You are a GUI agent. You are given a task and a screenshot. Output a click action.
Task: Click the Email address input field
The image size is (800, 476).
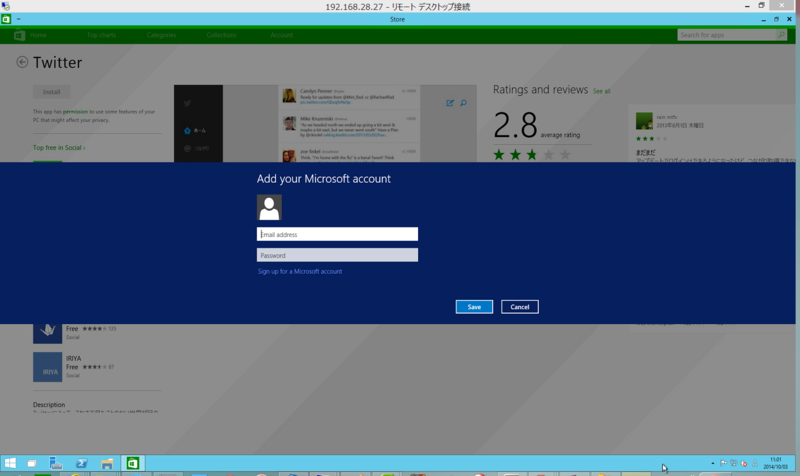coord(337,234)
